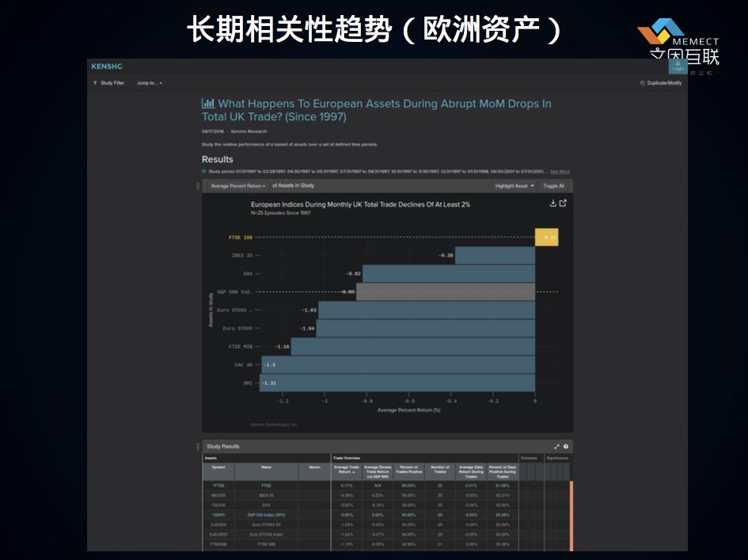Click the chart title European Indices During Monthly
The width and height of the screenshot is (748, 560).
tap(361, 204)
